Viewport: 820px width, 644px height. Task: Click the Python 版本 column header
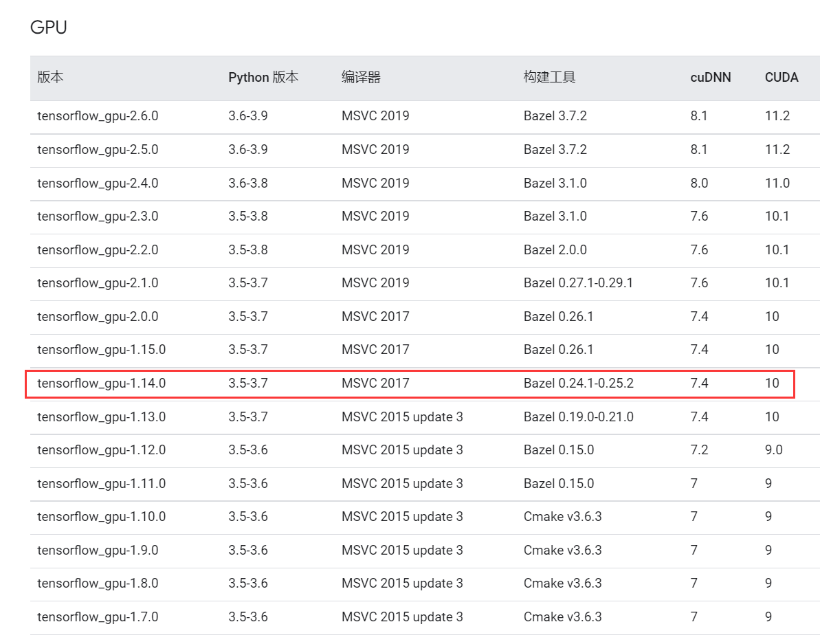263,78
